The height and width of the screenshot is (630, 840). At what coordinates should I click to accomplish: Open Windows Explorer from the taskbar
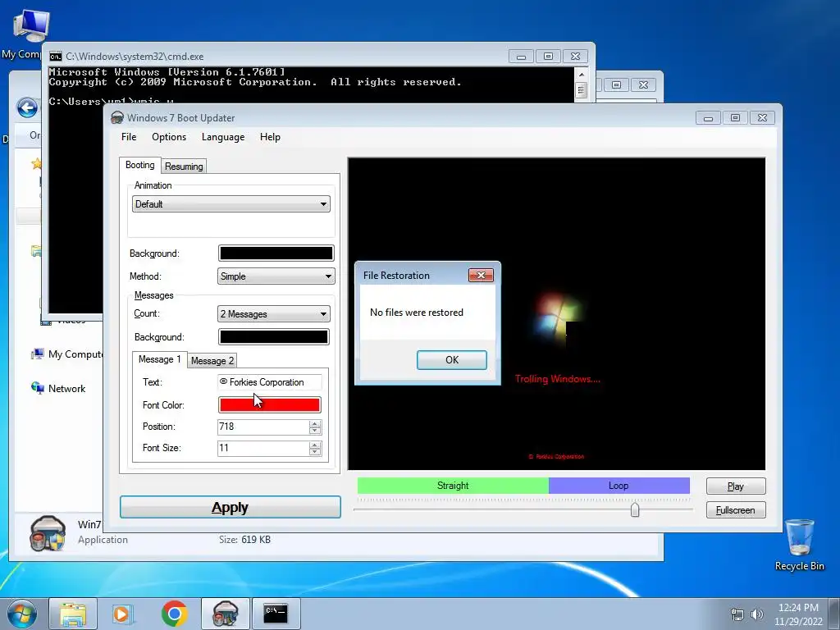(73, 614)
